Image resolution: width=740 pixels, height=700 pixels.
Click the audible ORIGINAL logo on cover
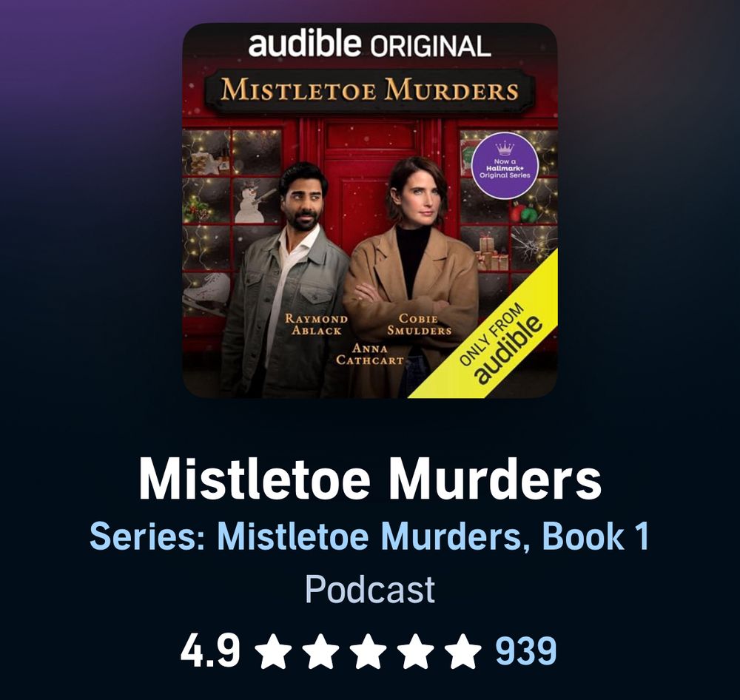click(x=369, y=45)
